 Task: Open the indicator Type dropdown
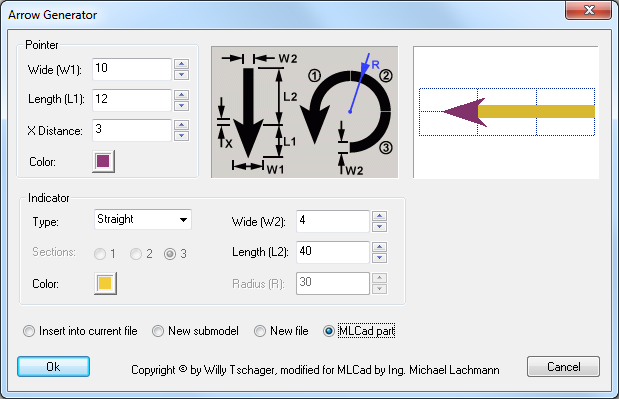143,219
